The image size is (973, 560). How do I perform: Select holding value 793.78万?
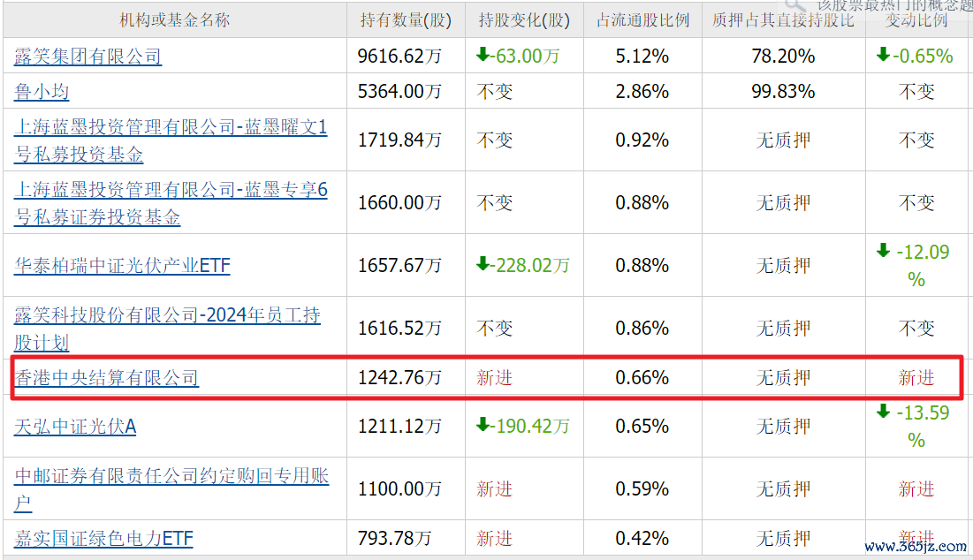click(x=395, y=538)
